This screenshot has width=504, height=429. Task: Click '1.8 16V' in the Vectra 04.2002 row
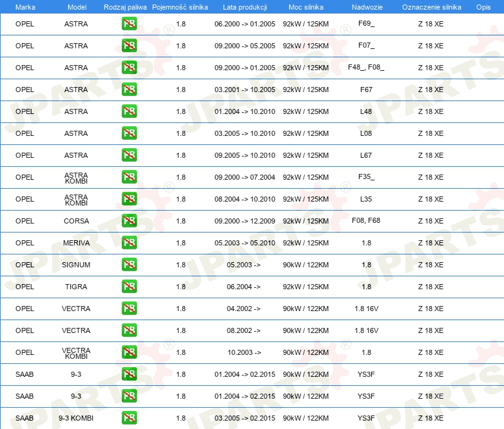pyautogui.click(x=367, y=309)
